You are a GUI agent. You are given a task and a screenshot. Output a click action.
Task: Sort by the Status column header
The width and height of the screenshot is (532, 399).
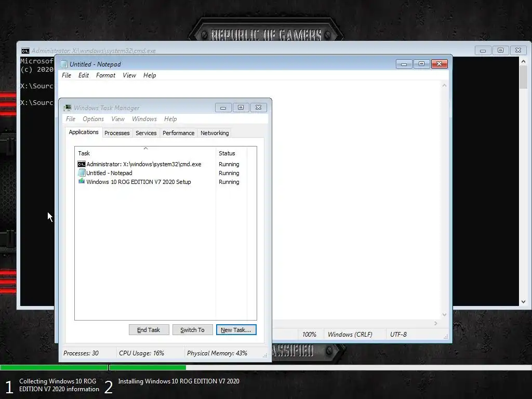(x=231, y=153)
